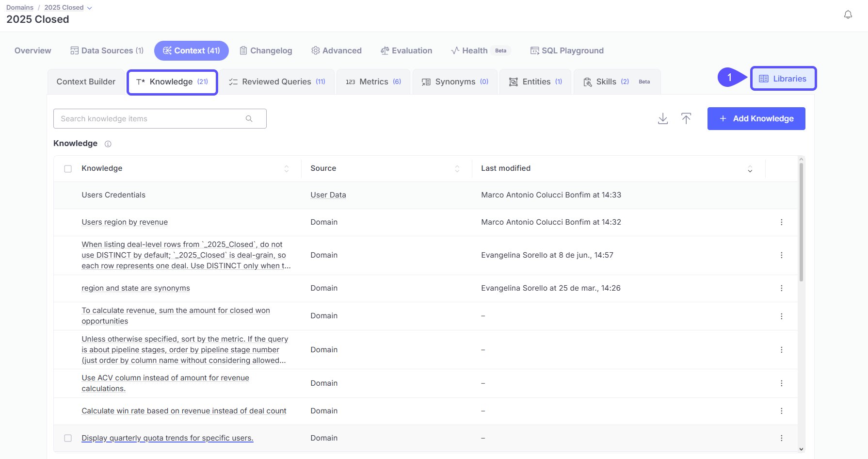Viewport: 868px width, 459px height.
Task: Open the Evaluation tab
Action: [x=406, y=50]
